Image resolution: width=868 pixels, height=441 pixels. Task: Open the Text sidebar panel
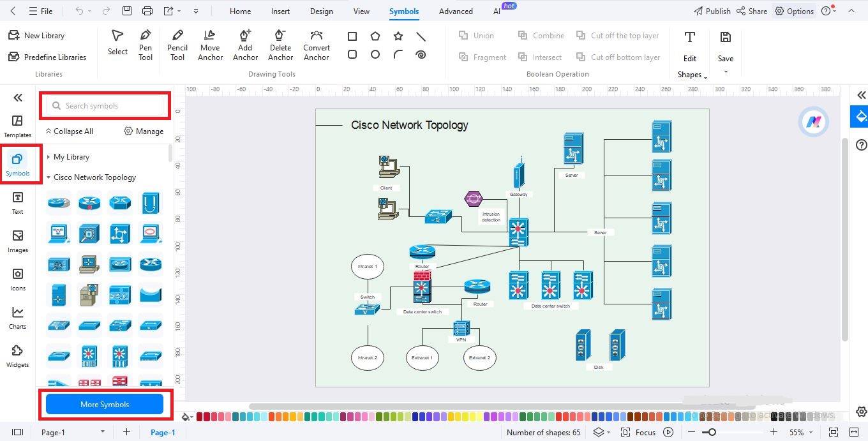[17, 203]
